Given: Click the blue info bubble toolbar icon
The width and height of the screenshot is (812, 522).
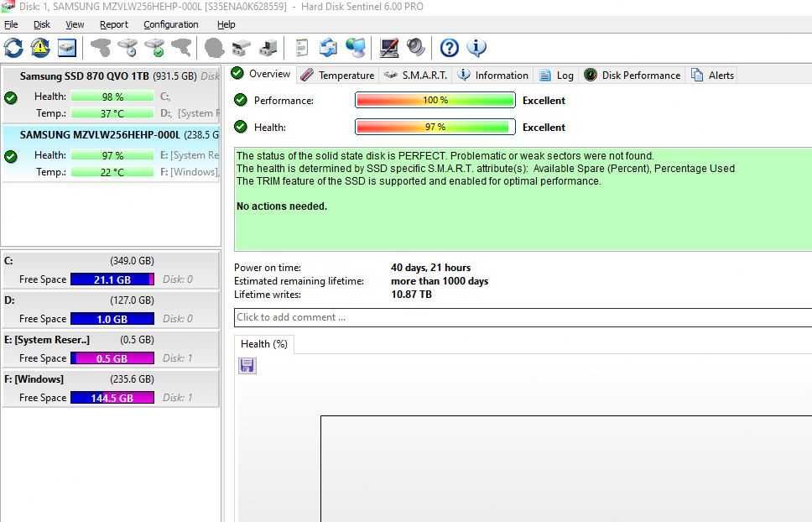Looking at the screenshot, I should 476,48.
